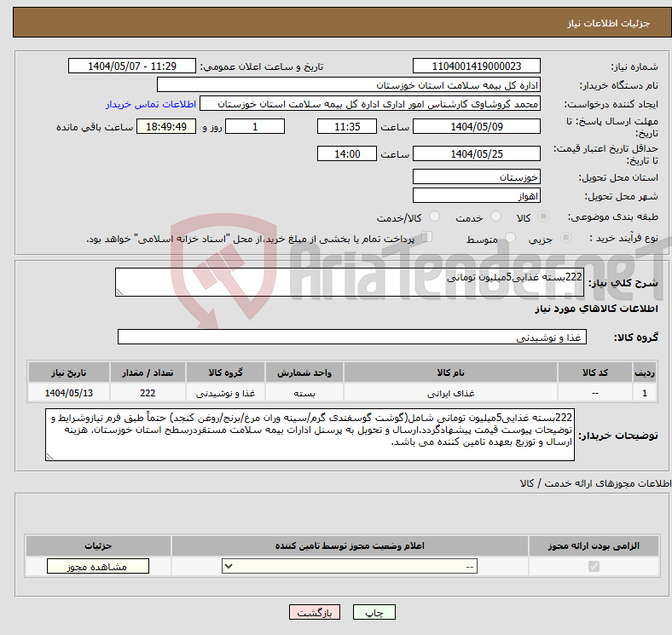Image resolution: width=672 pixels, height=635 pixels.
Task: Click the نام کالا column header
Action: tap(450, 372)
